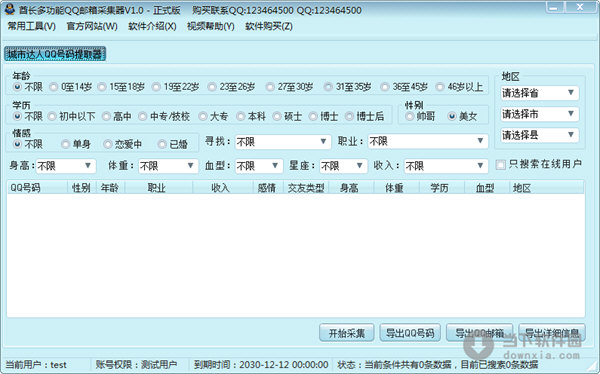
Task: Expand the 寻找 dropdown
Action: click(x=283, y=142)
